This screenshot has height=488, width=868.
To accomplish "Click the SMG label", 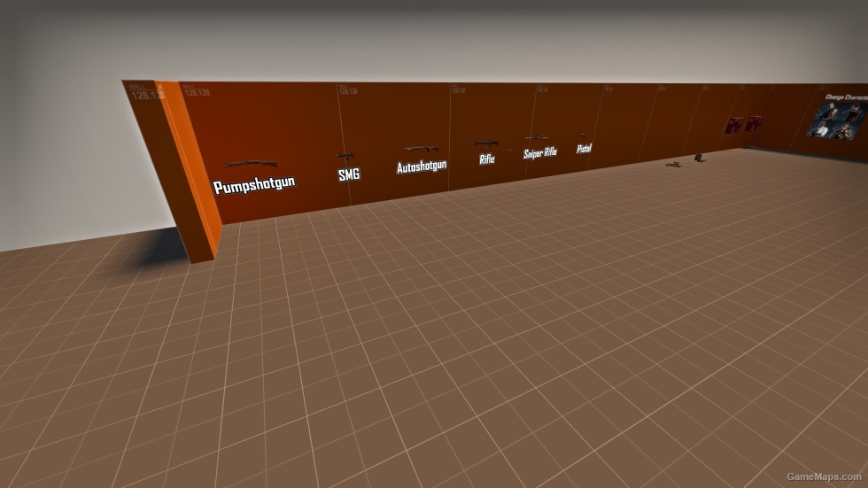I will [349, 174].
